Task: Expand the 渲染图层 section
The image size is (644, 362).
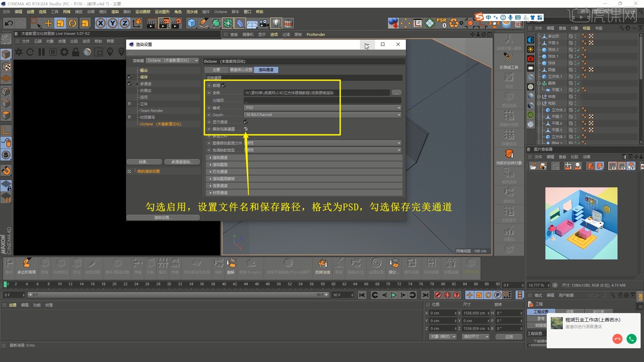Action: (304, 165)
